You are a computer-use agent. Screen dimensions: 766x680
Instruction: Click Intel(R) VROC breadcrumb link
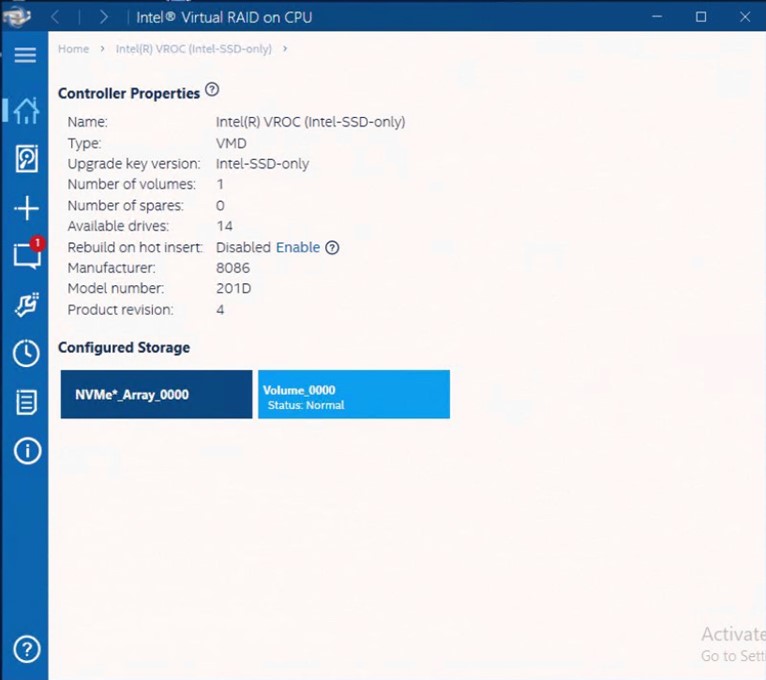(x=193, y=49)
